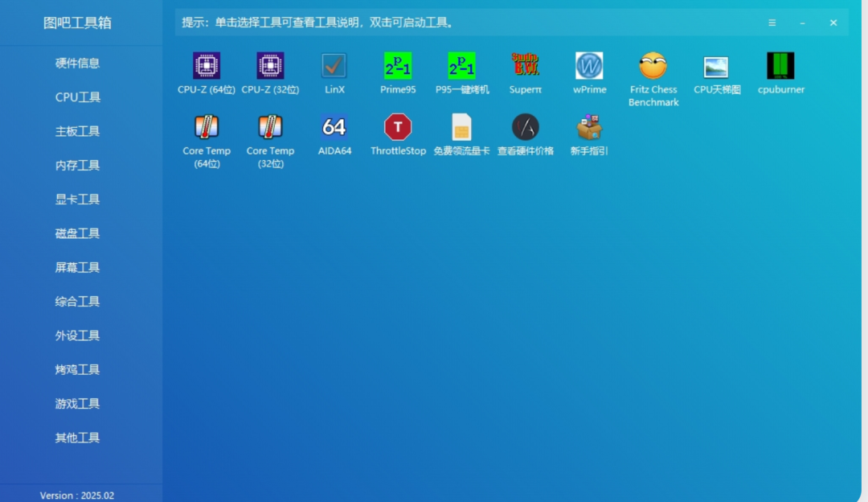Switch to the 显卡工具 category
The height and width of the screenshot is (502, 868).
point(77,200)
